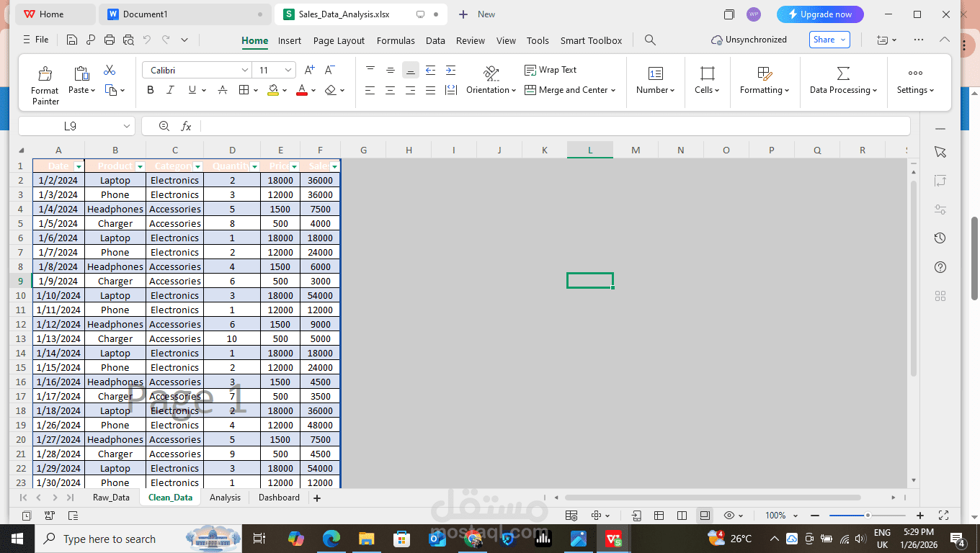
Task: Click the Upgrade now button
Action: pyautogui.click(x=820, y=14)
